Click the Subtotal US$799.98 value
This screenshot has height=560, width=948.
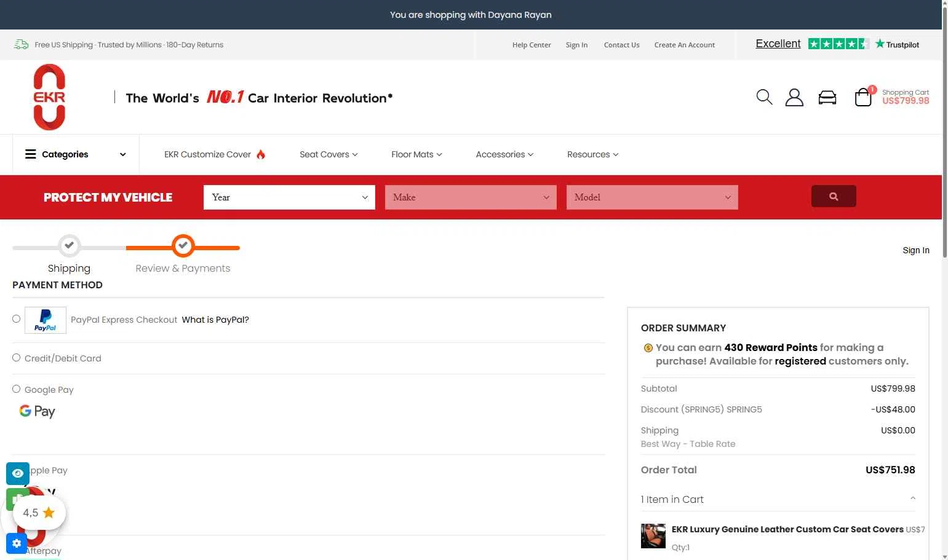pyautogui.click(x=893, y=388)
